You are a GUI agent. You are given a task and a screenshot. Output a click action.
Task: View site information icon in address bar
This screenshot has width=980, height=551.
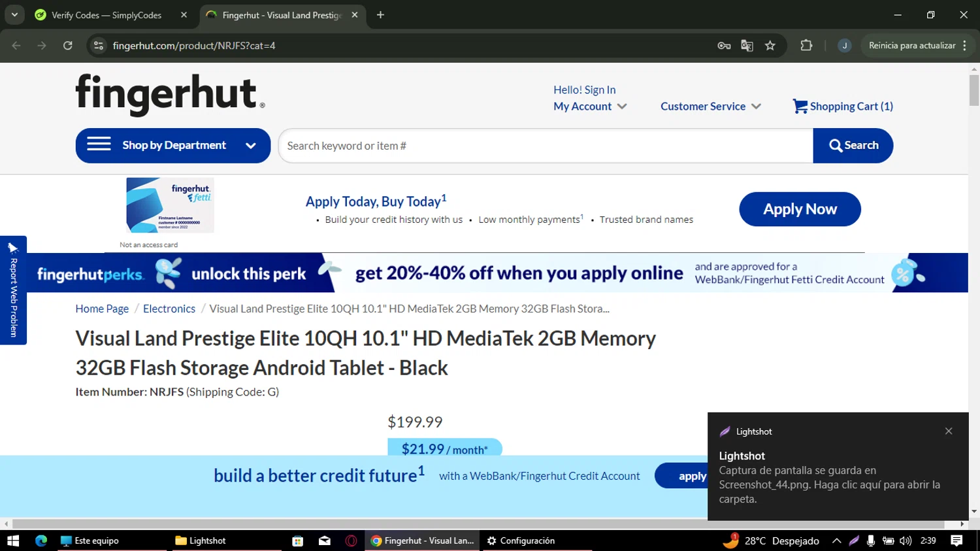[x=99, y=46]
